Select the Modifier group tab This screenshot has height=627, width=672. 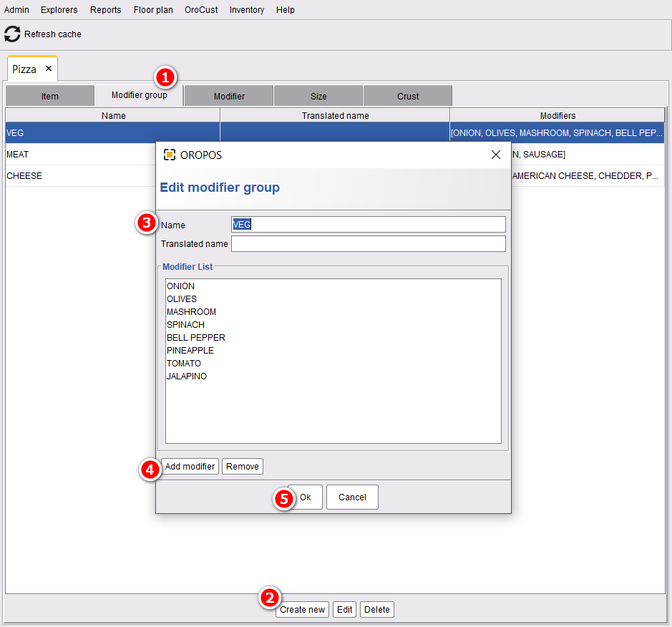tap(140, 95)
